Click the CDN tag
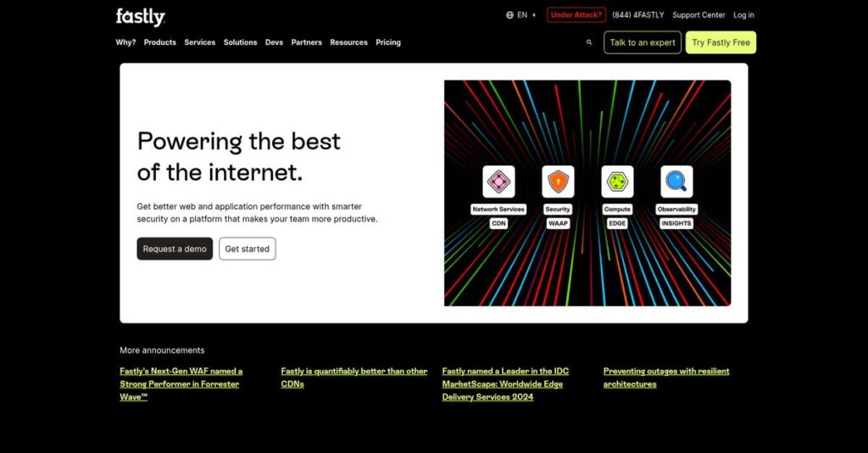868x453 pixels. 498,223
